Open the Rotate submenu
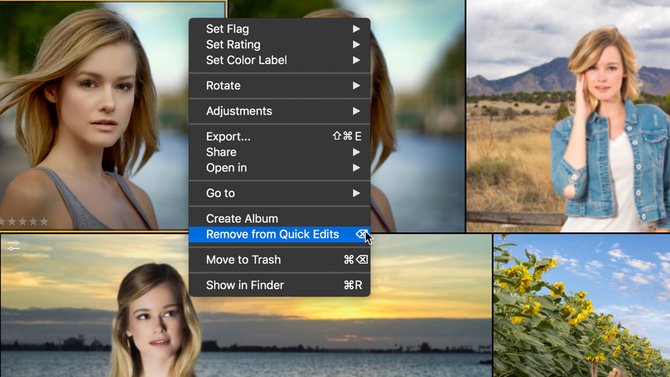 [x=279, y=85]
